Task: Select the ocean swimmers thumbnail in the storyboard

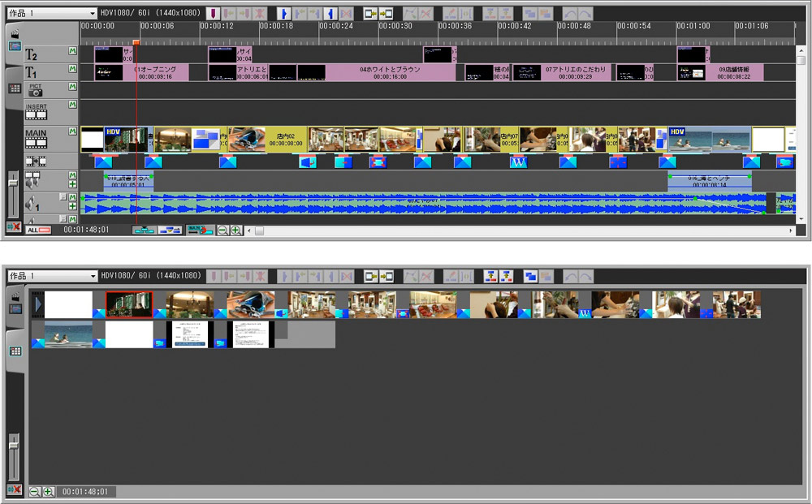Action: click(68, 334)
